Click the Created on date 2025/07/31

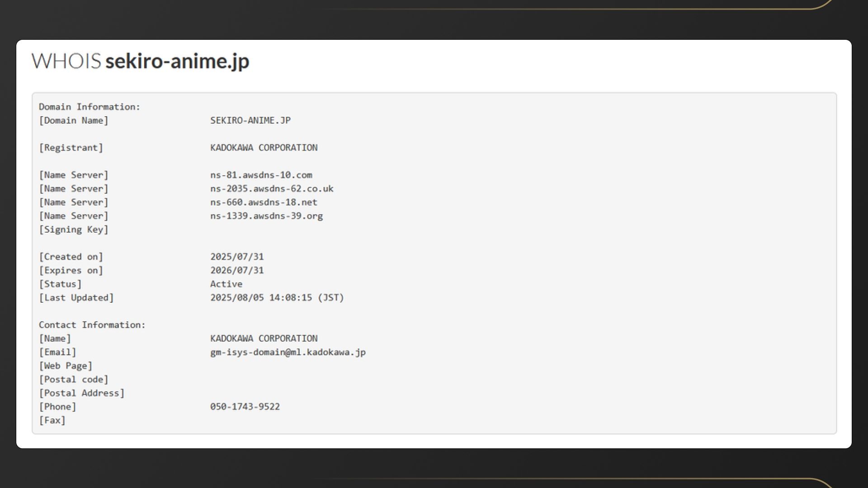pyautogui.click(x=236, y=257)
